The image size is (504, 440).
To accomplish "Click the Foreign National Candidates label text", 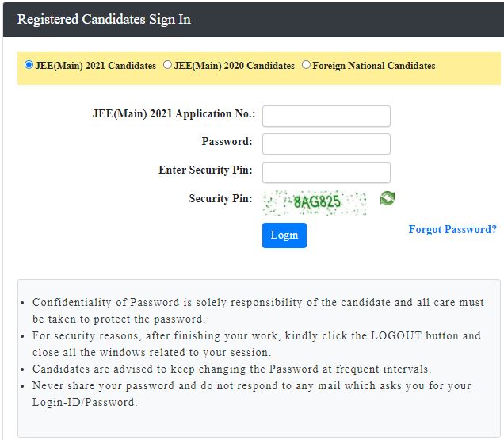I will pos(374,66).
